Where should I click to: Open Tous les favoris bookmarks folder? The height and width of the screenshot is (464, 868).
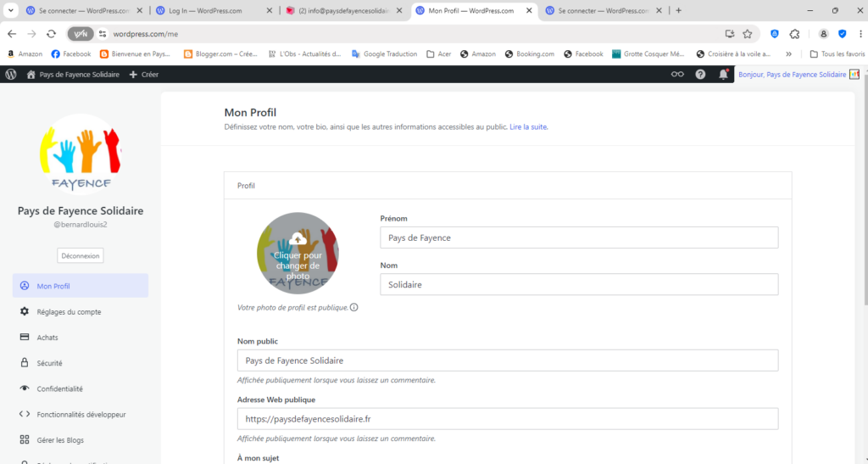(x=837, y=54)
